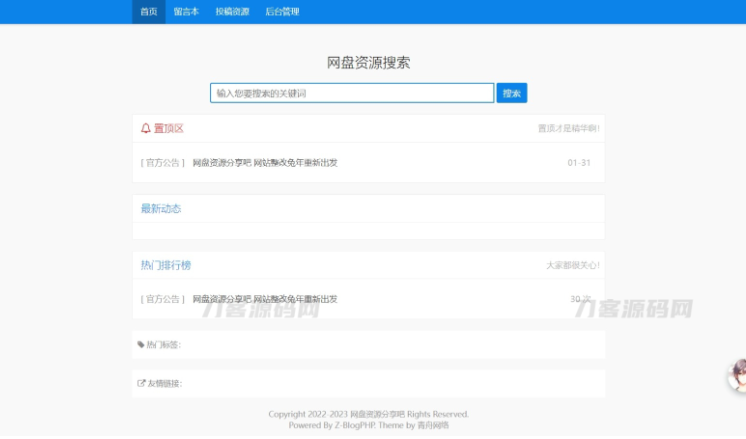Click the 热门标签 label

[x=163, y=345]
